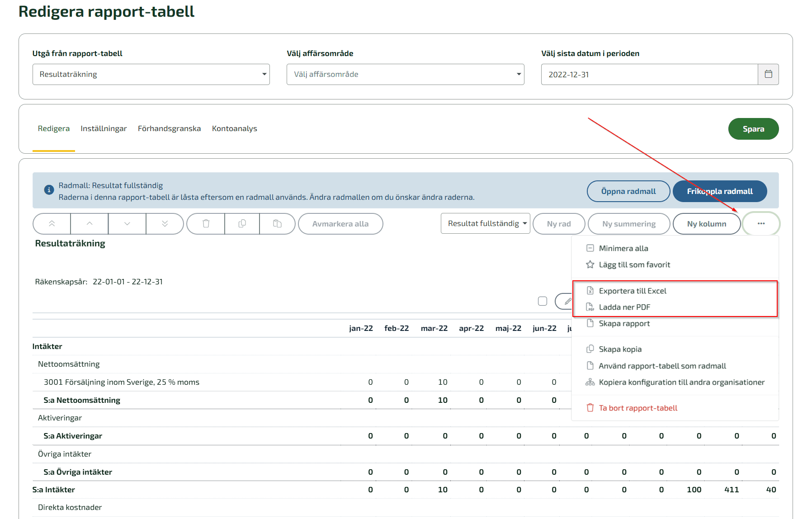Click the feb-22 column header
Image resolution: width=812 pixels, height=519 pixels.
397,328
